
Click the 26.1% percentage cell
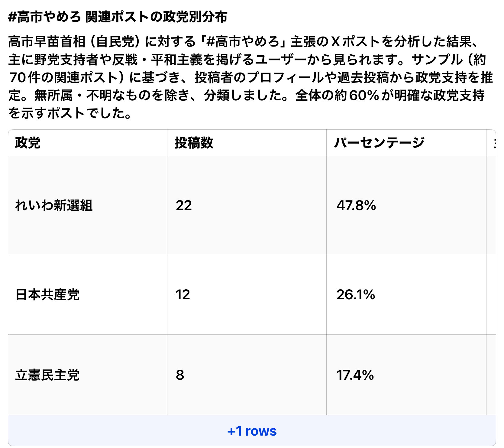pyautogui.click(x=356, y=294)
